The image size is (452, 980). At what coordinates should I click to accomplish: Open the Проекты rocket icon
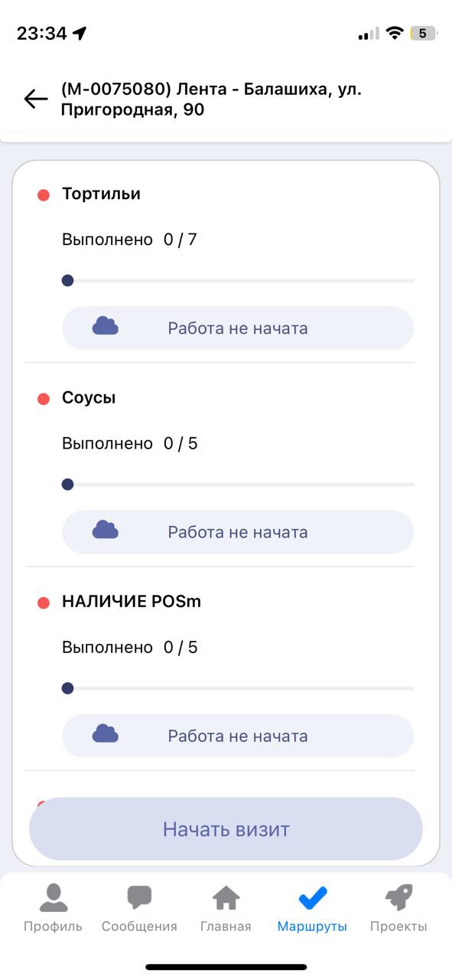coord(398,897)
